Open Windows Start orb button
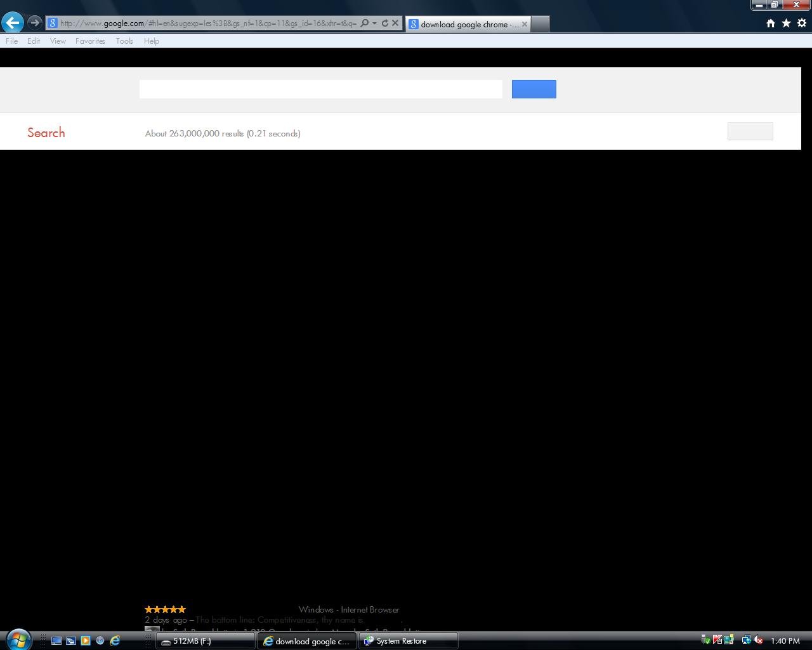This screenshot has height=650, width=812. 18,639
